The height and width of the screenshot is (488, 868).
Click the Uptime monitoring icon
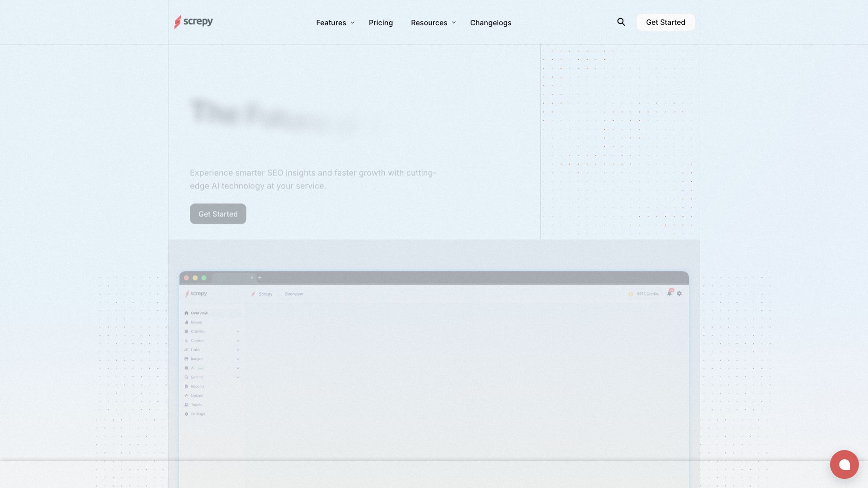tap(187, 395)
